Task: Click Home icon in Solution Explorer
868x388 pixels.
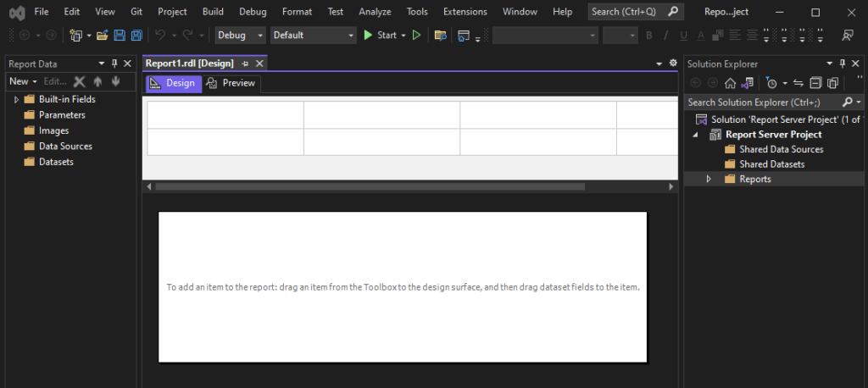Action: [x=730, y=83]
